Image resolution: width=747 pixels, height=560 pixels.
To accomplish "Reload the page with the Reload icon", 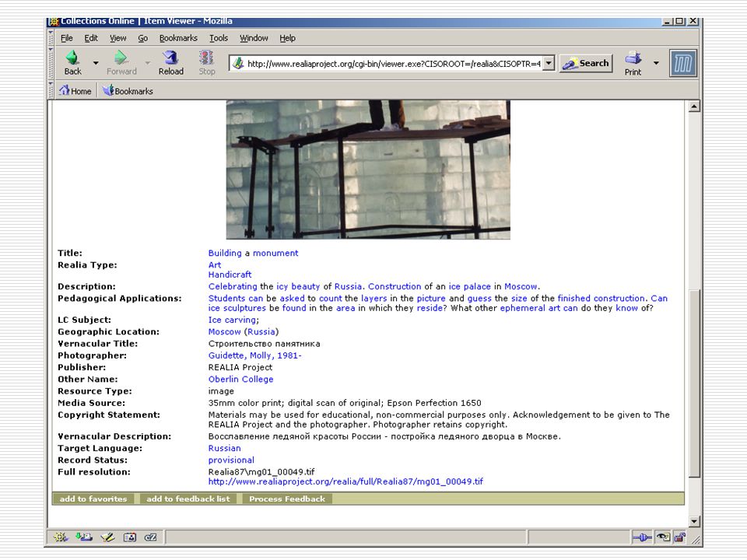I will pos(170,58).
